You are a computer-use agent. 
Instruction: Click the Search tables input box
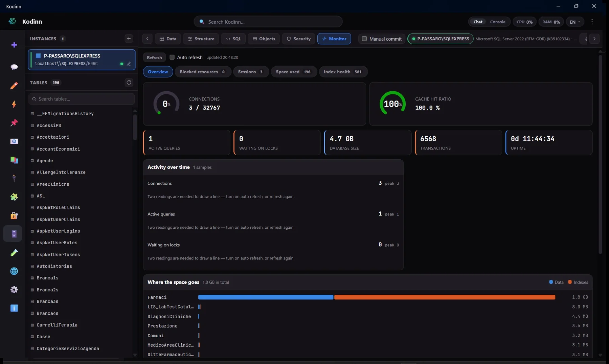pos(82,99)
